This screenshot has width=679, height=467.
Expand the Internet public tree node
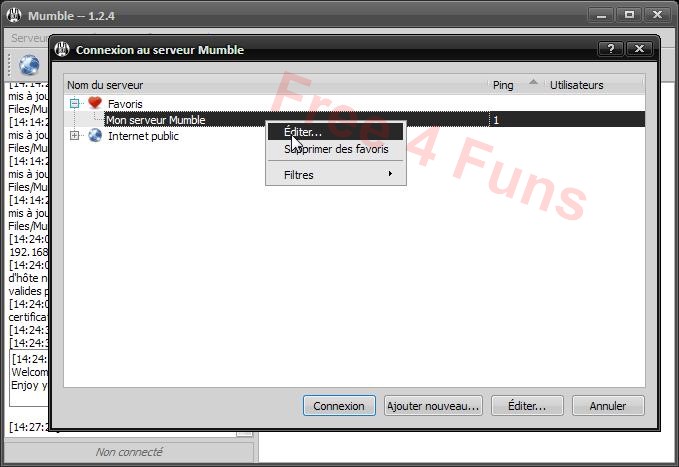74,136
